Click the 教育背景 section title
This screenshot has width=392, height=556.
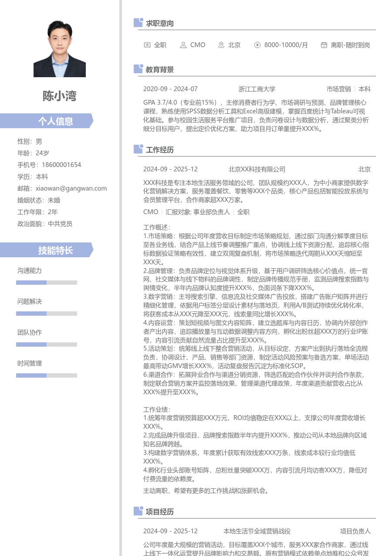(x=160, y=69)
